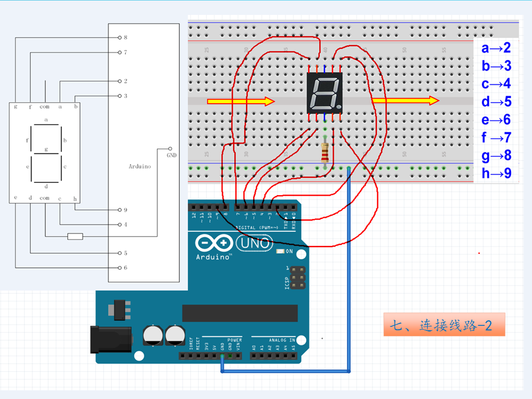Click the UNO label on the board

click(254, 243)
